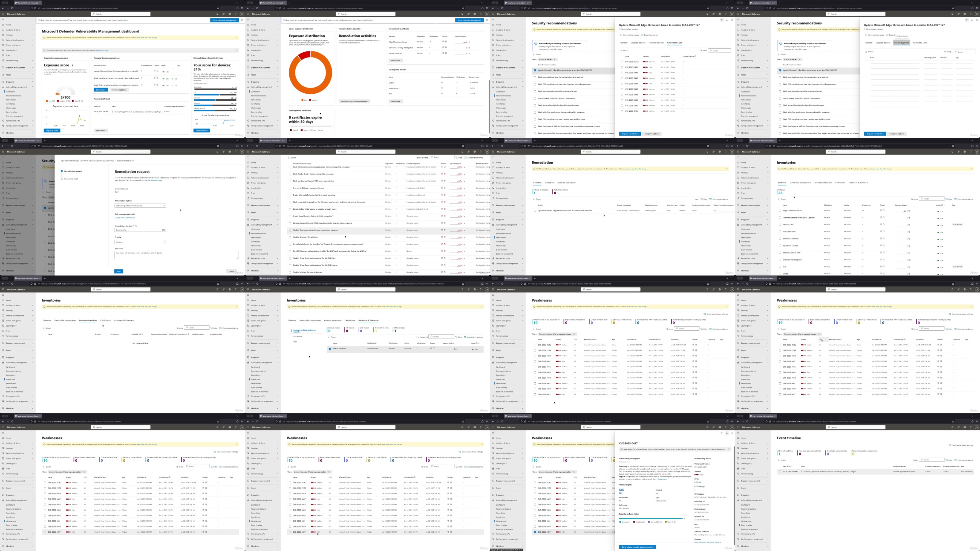This screenshot has width=980, height=551.
Task: Expand the Legal Notice banner chevron
Action: pyautogui.click(x=729, y=449)
